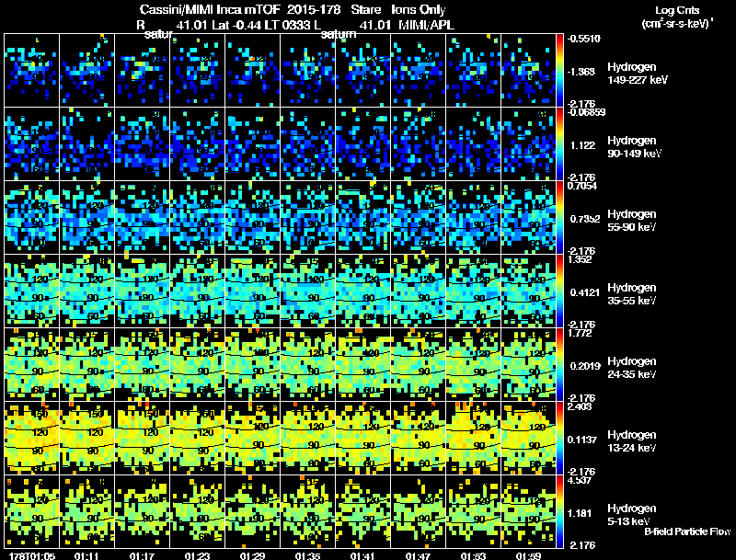Click the 'B-field Particle Flow' caption
The image size is (736, 560).
coord(687,531)
